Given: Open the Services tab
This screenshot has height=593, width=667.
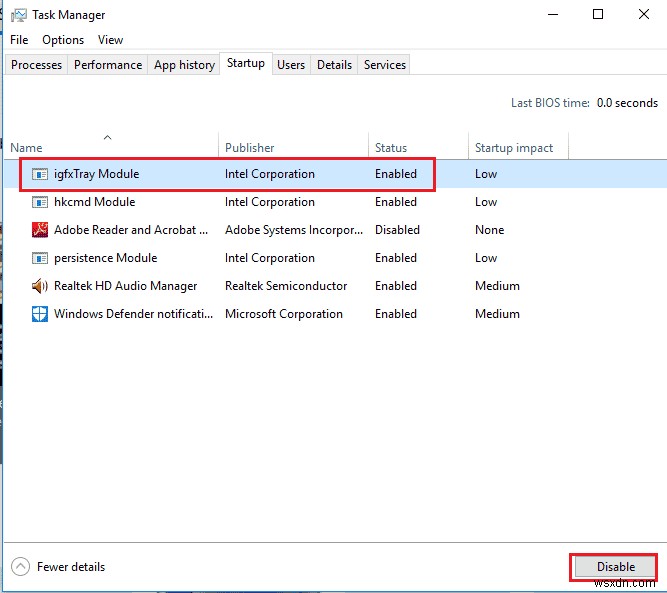Looking at the screenshot, I should coord(385,65).
